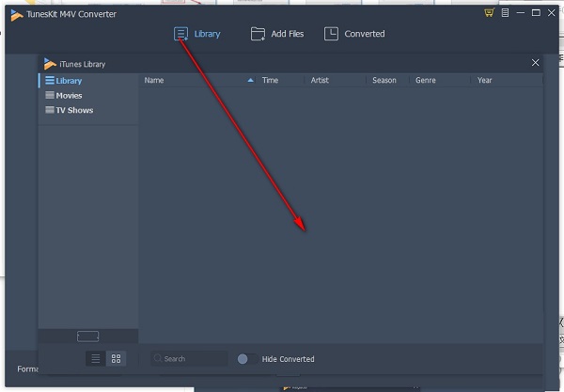Minimize the TunesKit window
The height and width of the screenshot is (392, 564).
click(x=521, y=13)
